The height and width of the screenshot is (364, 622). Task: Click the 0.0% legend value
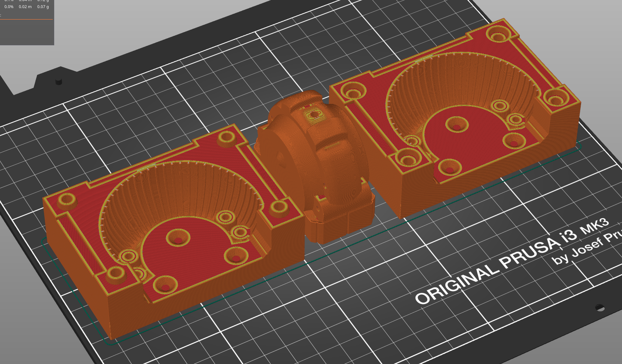tap(9, 7)
